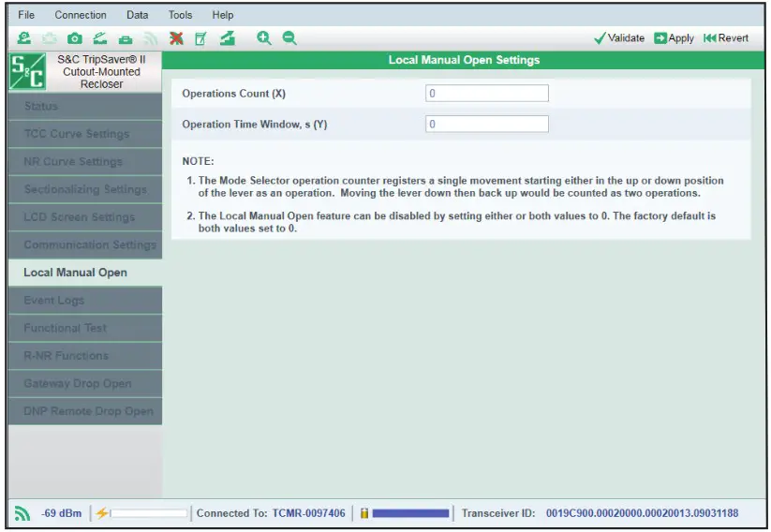Screen dimensions: 771x532
Task: Open the File menu
Action: point(26,15)
